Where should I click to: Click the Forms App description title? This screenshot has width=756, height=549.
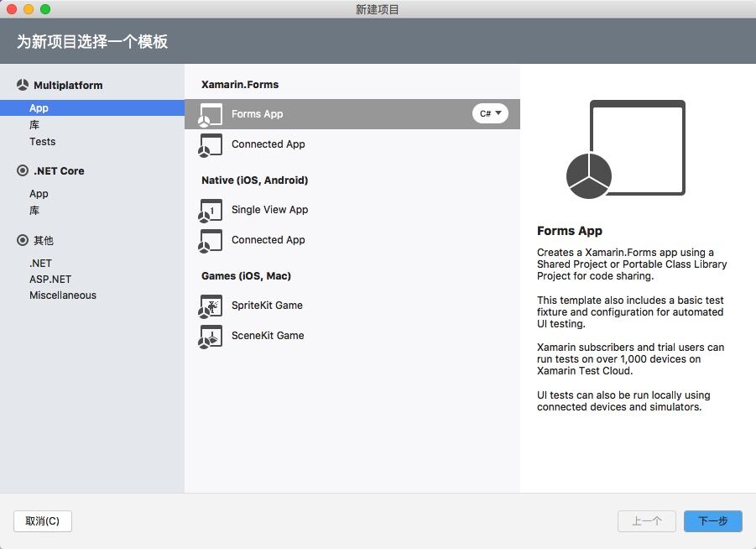point(570,231)
